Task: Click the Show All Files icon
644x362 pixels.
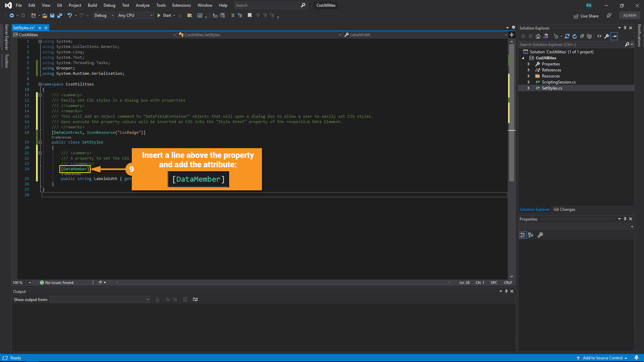Action: pyautogui.click(x=589, y=36)
